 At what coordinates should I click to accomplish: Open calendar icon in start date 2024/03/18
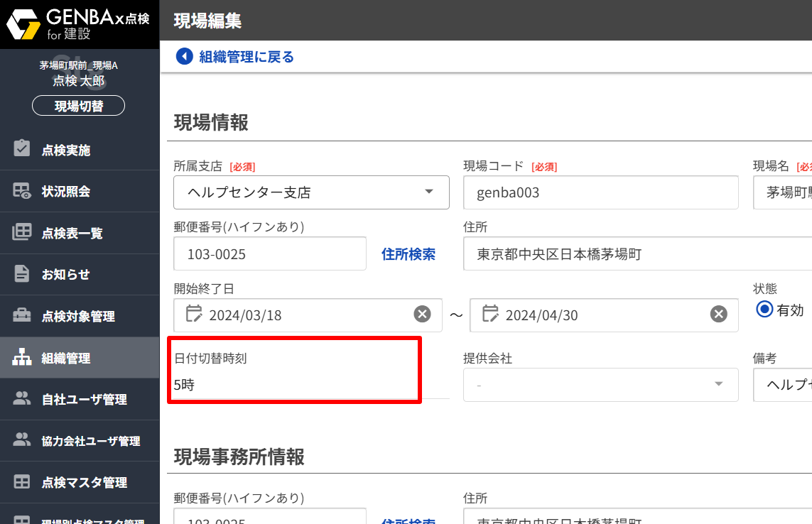(194, 314)
